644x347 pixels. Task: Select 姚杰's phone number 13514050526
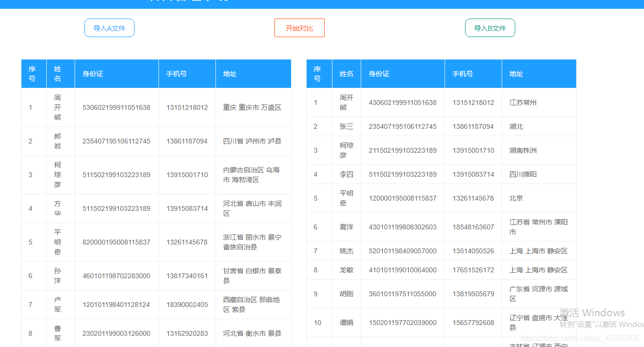click(x=472, y=251)
